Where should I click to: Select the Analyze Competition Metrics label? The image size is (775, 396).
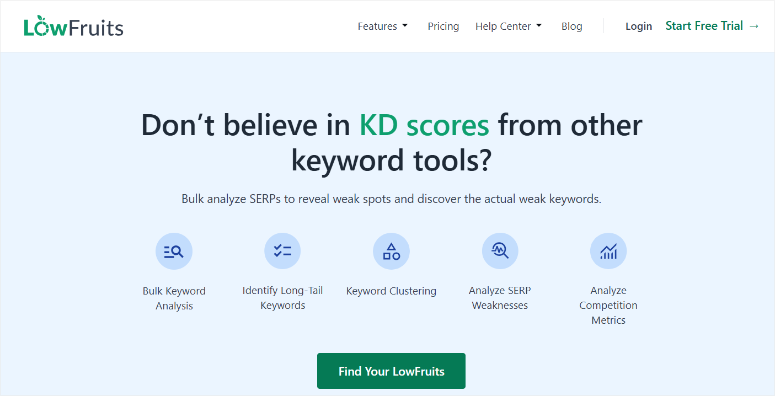click(x=608, y=305)
